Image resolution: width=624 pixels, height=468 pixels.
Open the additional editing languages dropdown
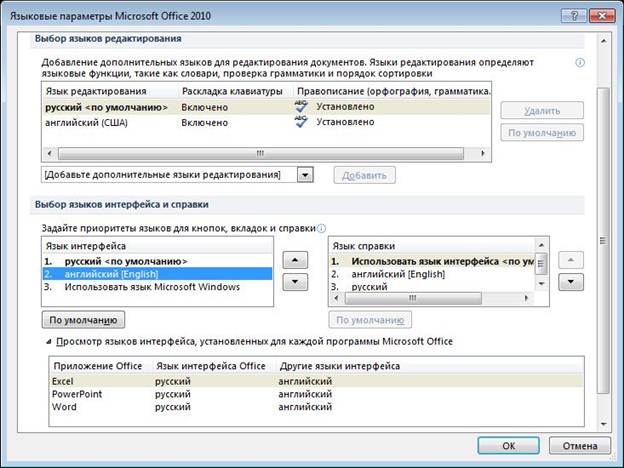(x=306, y=175)
